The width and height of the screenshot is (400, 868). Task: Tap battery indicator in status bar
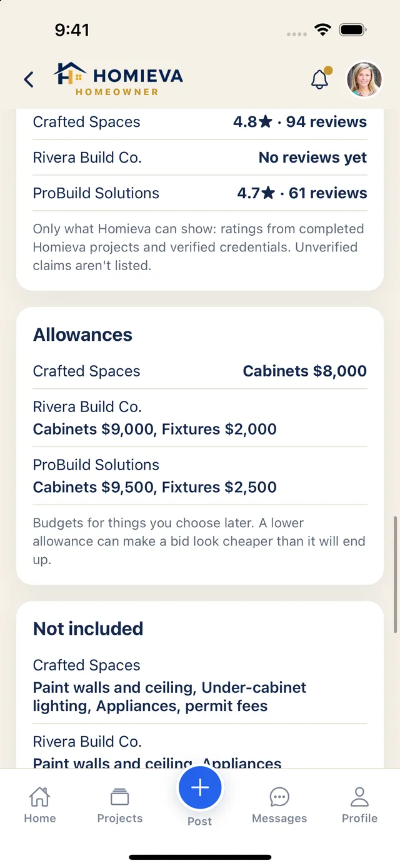click(x=352, y=29)
